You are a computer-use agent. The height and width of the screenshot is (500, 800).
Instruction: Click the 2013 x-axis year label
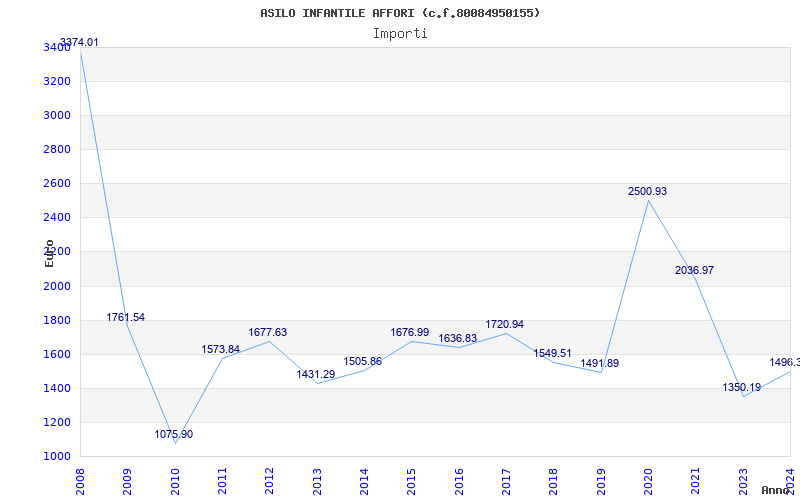[x=317, y=481]
